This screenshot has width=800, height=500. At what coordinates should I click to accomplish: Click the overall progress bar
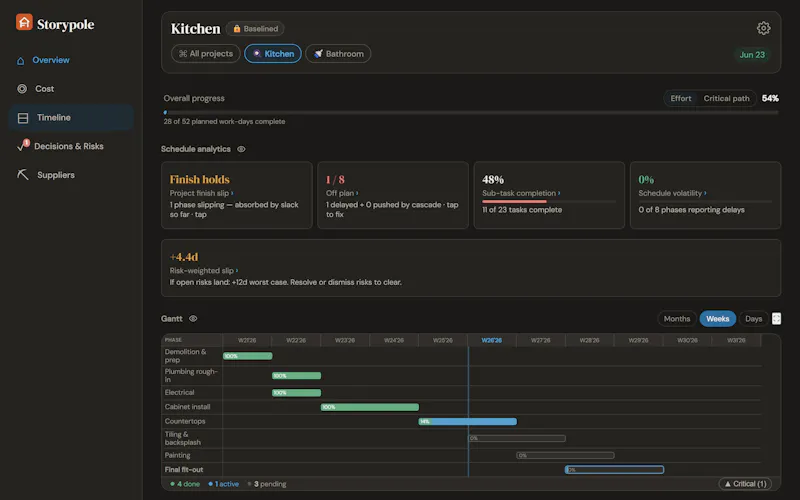471,112
